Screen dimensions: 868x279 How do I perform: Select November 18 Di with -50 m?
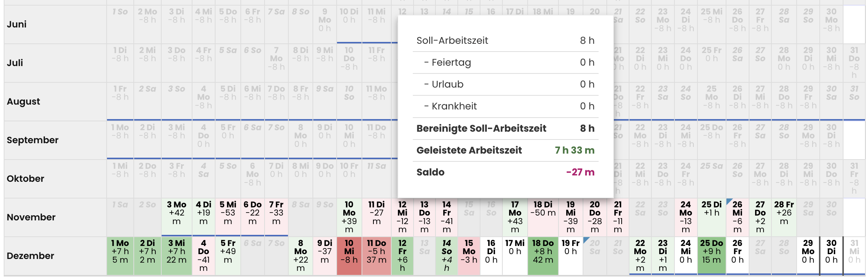click(x=543, y=217)
